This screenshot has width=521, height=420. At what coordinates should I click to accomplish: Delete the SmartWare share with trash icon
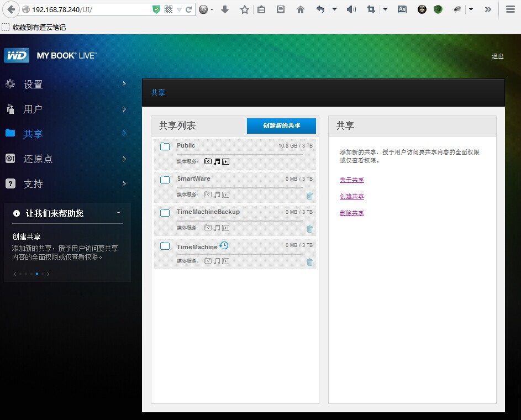tap(310, 196)
